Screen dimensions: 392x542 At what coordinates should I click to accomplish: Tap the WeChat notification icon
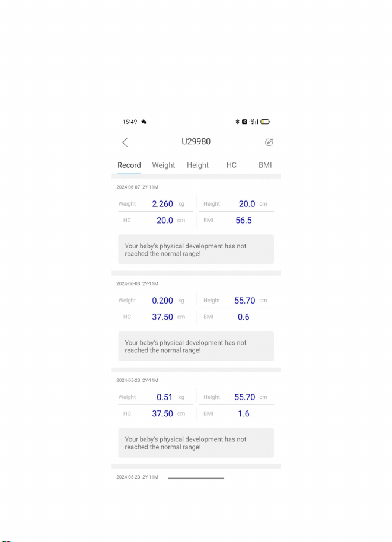tap(144, 122)
